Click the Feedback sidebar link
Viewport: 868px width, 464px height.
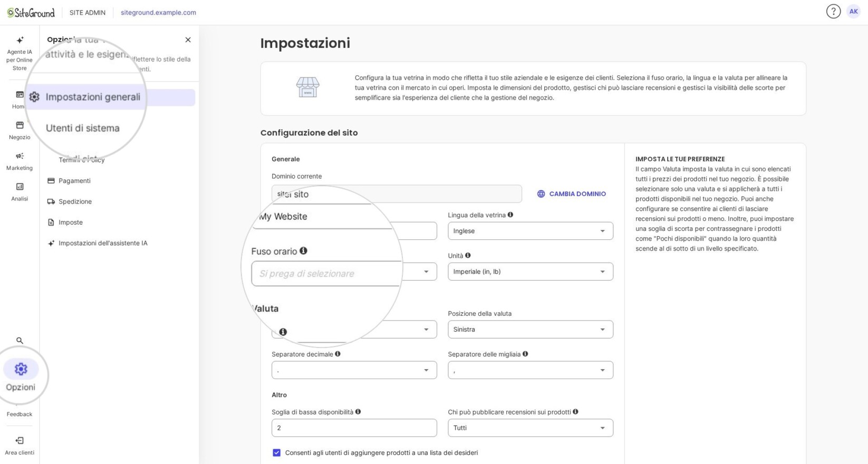(20, 414)
